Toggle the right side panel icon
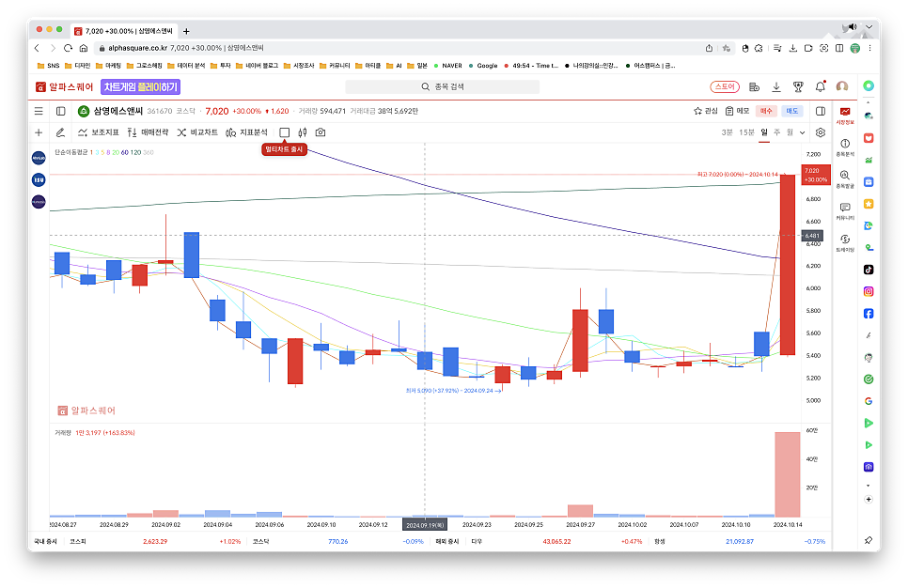The height and width of the screenshot is (588, 908). coord(821,111)
